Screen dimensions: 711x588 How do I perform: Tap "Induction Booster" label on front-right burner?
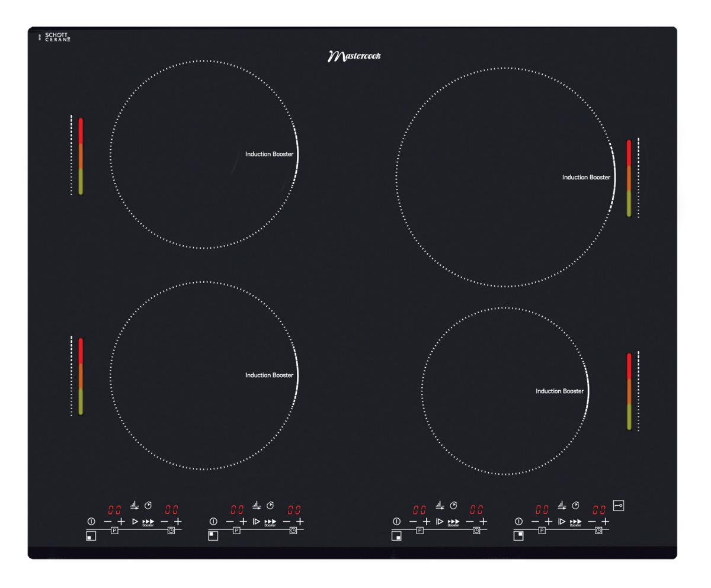[x=560, y=391]
